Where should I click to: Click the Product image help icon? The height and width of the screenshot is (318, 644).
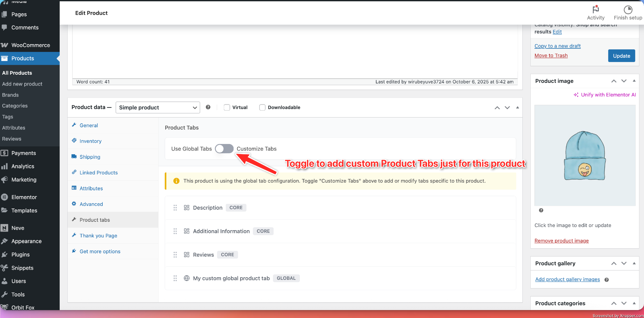[x=541, y=210]
